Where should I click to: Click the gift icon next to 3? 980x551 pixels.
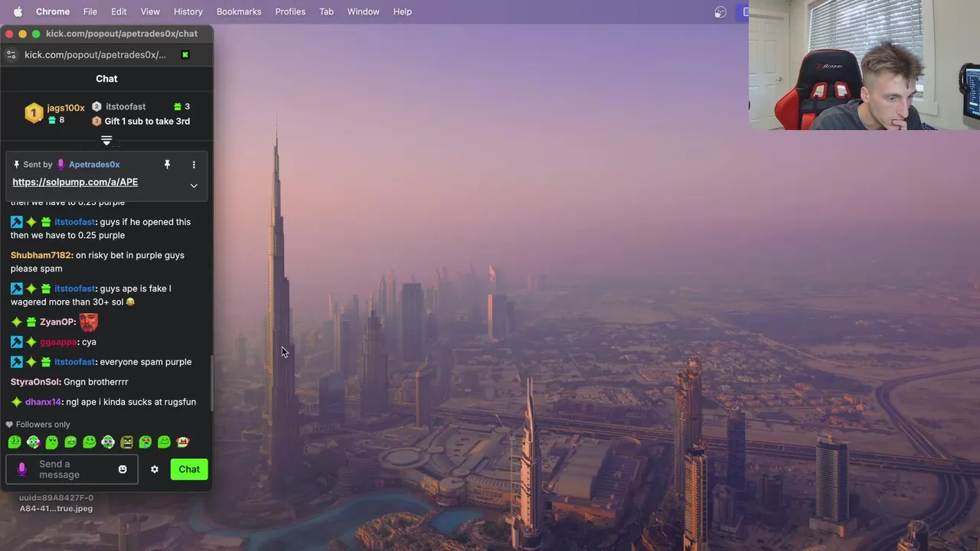pyautogui.click(x=178, y=106)
